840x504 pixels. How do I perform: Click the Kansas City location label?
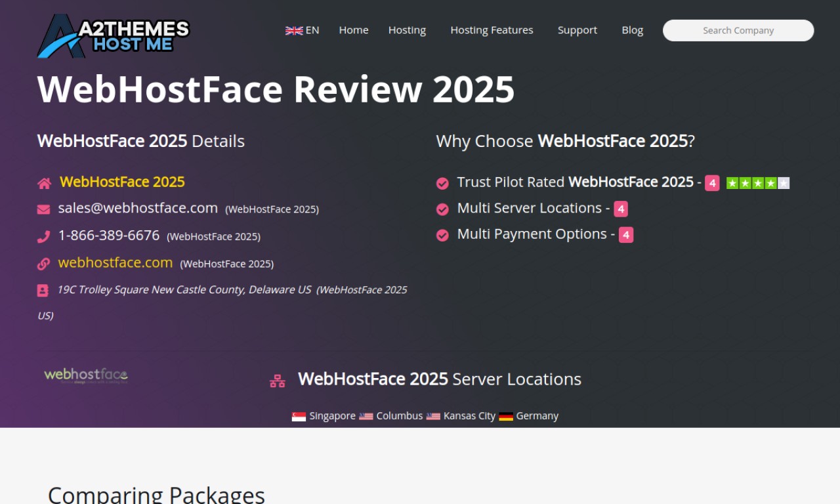pos(470,416)
